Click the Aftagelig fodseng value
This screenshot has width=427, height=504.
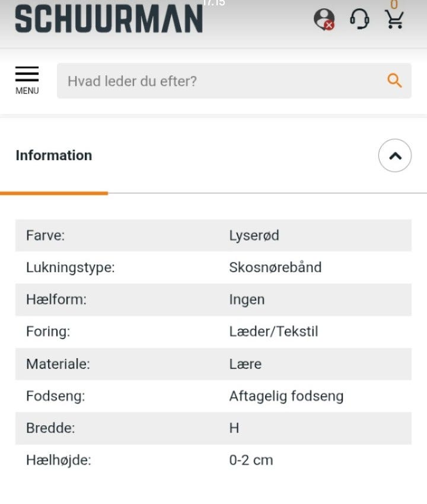coord(286,396)
